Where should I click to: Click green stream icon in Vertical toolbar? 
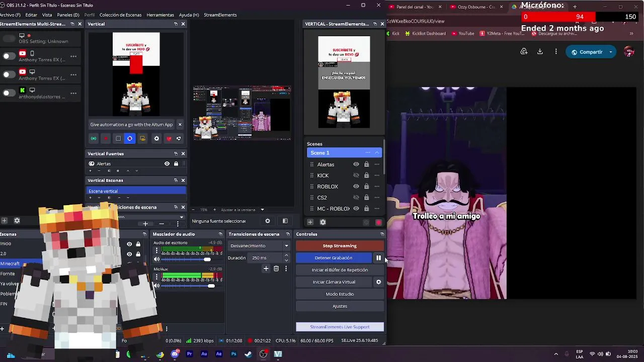[x=94, y=139]
